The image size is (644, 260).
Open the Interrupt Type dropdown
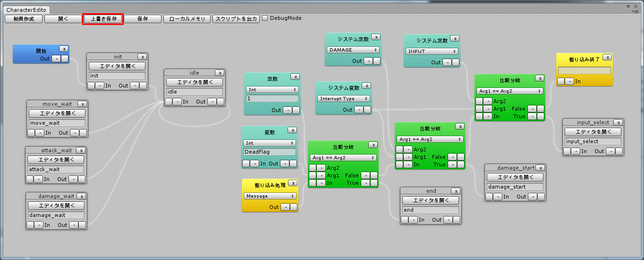[x=344, y=98]
